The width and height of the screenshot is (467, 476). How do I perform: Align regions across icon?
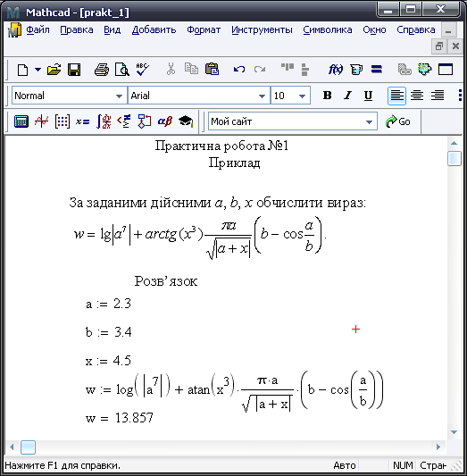pyautogui.click(x=288, y=67)
